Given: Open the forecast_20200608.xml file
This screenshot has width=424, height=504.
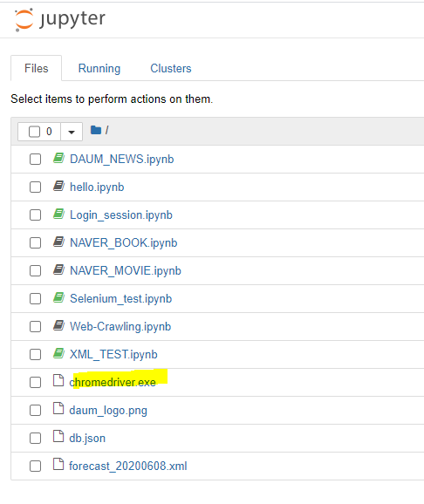Looking at the screenshot, I should (x=128, y=467).
